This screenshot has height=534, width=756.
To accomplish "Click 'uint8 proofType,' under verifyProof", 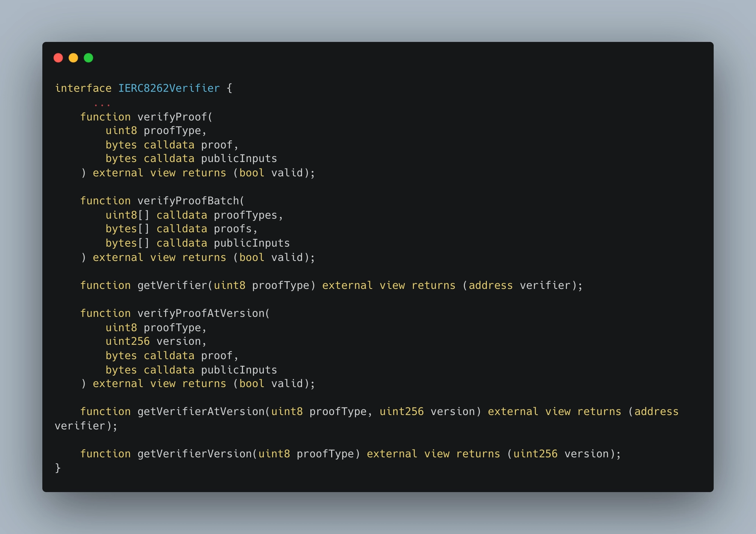I will click(156, 131).
